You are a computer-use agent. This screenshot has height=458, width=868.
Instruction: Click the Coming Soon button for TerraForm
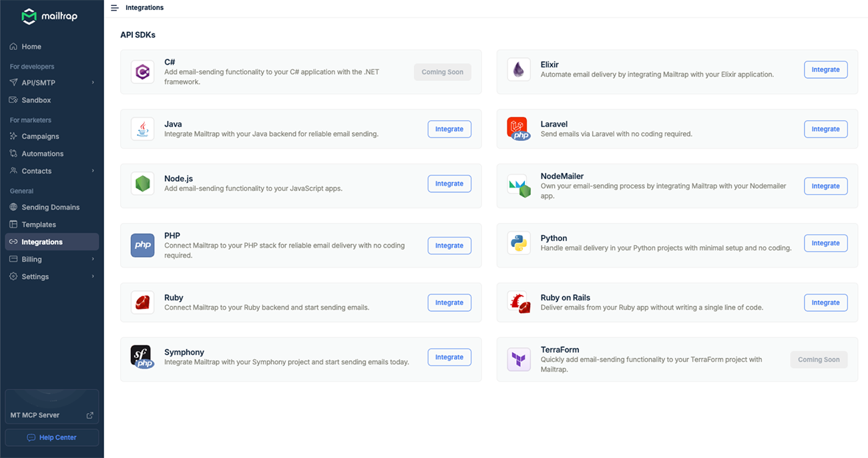(x=819, y=359)
